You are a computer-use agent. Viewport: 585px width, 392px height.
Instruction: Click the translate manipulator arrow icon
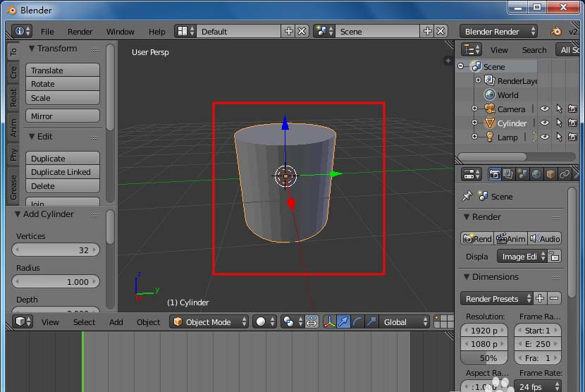tap(343, 322)
